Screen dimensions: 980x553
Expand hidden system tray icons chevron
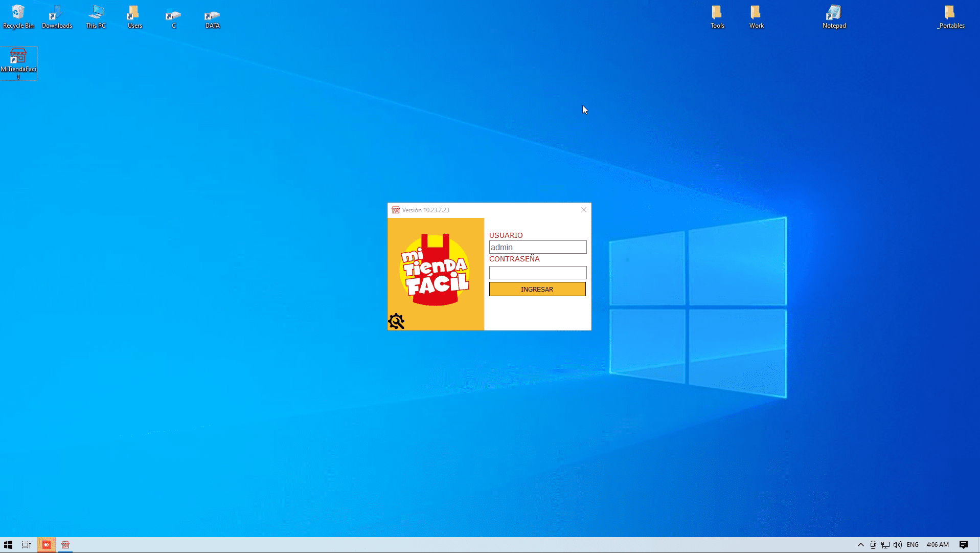tap(860, 545)
